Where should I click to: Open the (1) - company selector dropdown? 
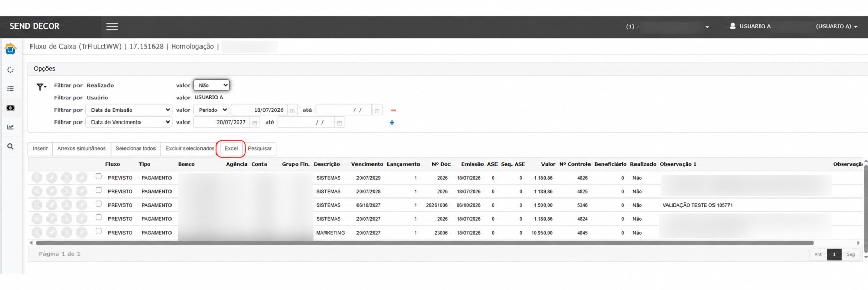(668, 26)
